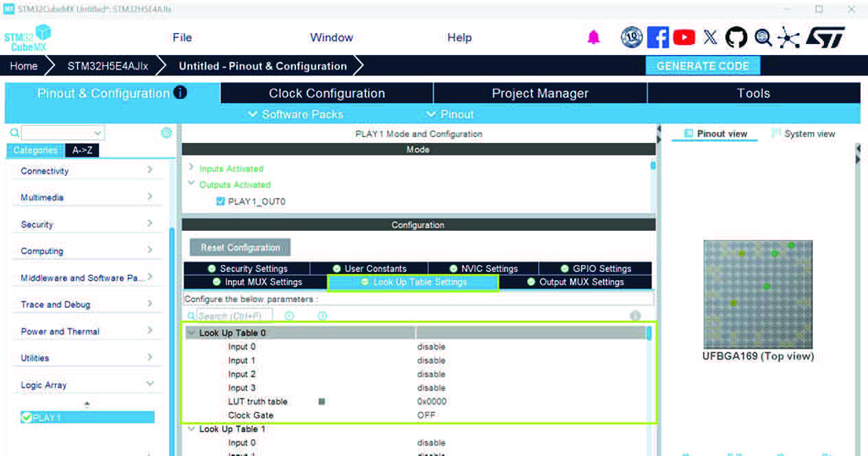Open the X social icon link
The image size is (868, 456).
[710, 37]
